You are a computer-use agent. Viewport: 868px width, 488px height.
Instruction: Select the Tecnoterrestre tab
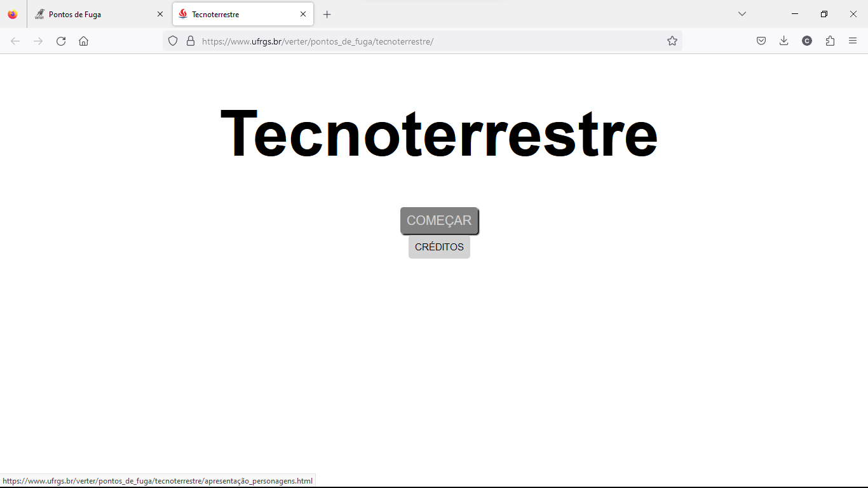click(243, 14)
